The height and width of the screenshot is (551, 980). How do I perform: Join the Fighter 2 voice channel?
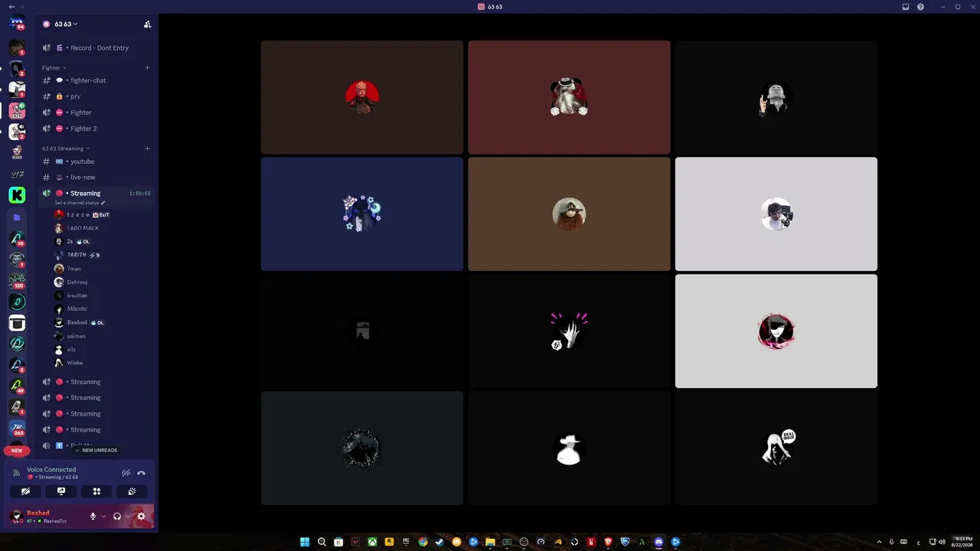(96, 129)
